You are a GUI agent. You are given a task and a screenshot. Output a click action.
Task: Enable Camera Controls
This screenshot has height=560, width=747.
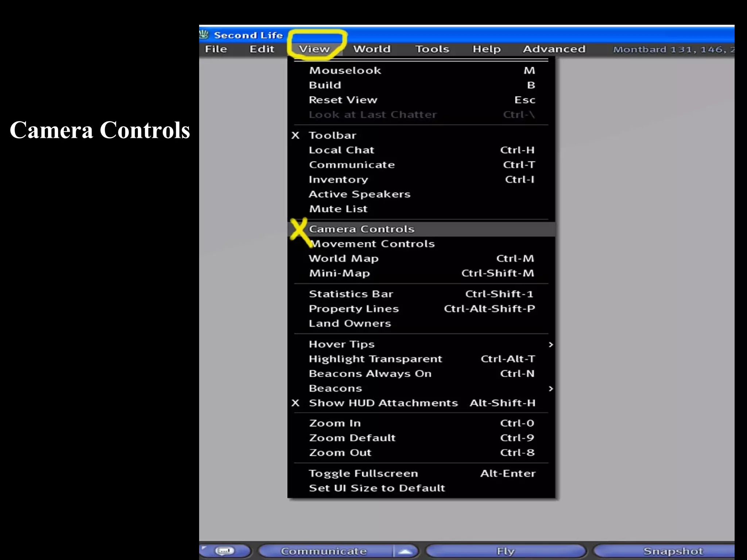click(421, 229)
